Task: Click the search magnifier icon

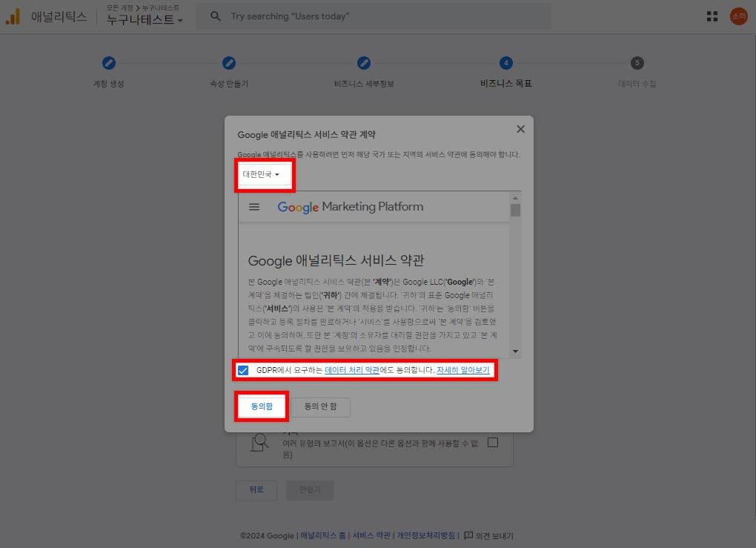Action: (x=216, y=16)
